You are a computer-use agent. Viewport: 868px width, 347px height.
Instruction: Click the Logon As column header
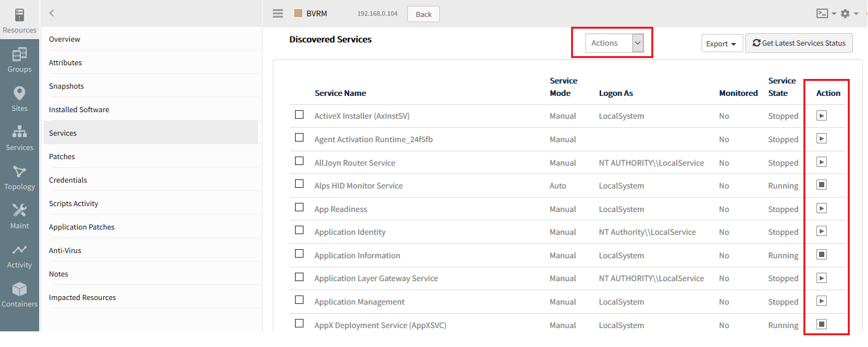coord(616,93)
